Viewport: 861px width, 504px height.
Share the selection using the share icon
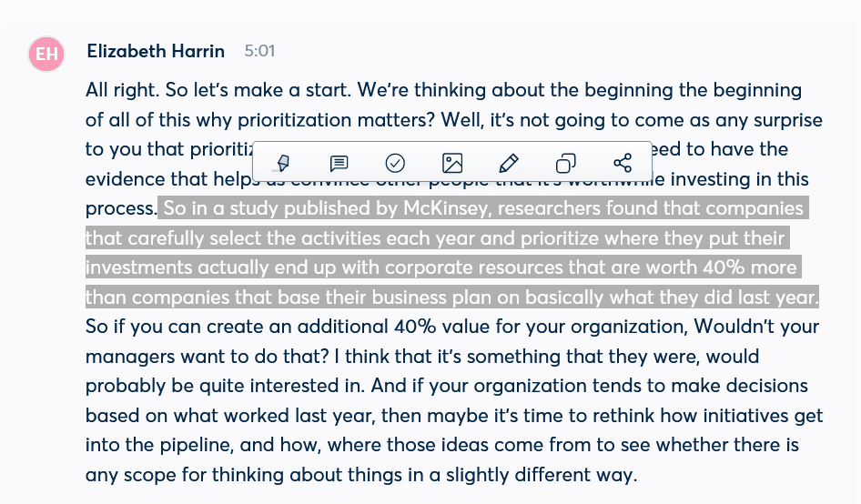point(623,163)
